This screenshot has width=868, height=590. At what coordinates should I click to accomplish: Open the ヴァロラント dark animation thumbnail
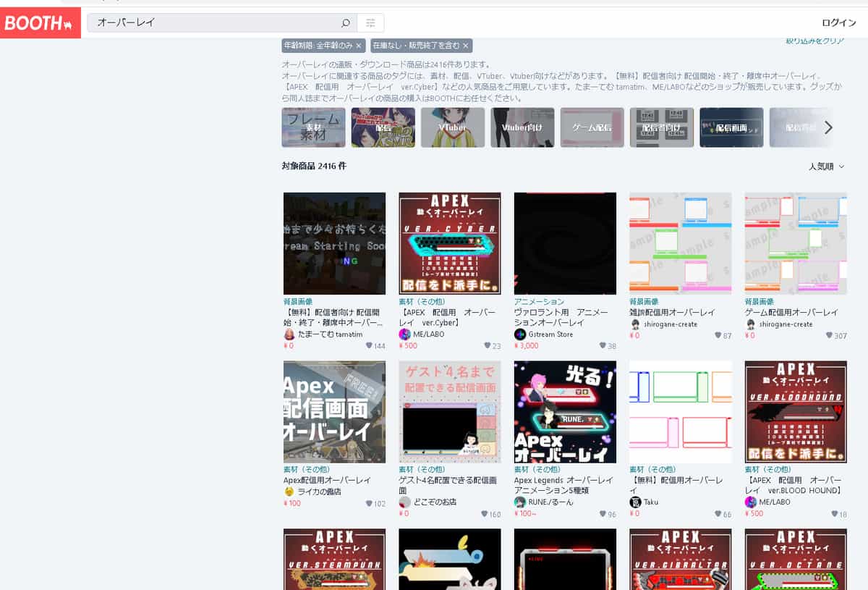565,243
